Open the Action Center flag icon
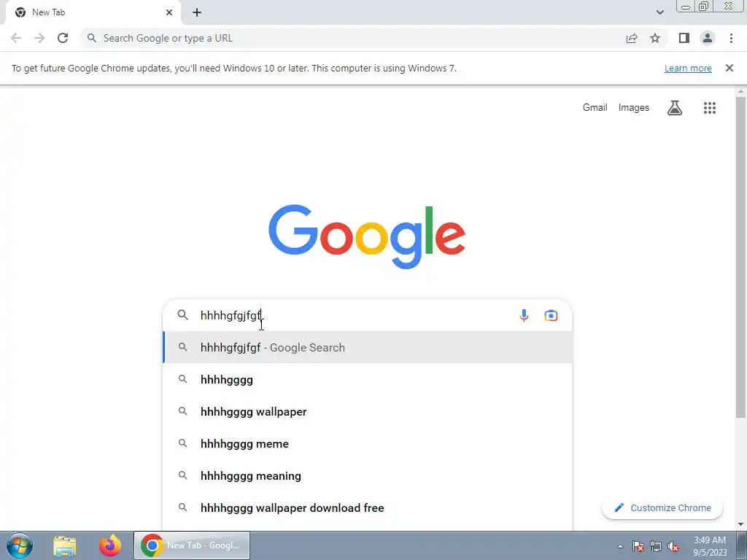This screenshot has height=560, width=747. pos(638,546)
